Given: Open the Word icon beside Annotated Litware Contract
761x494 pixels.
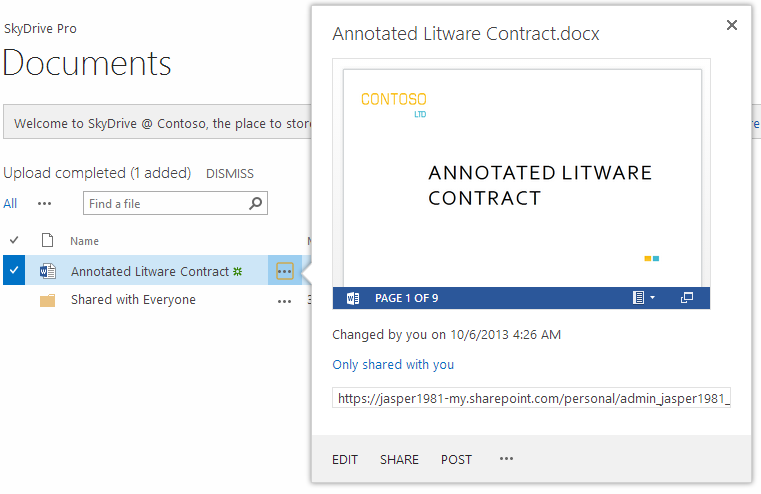Looking at the screenshot, I should point(48,271).
